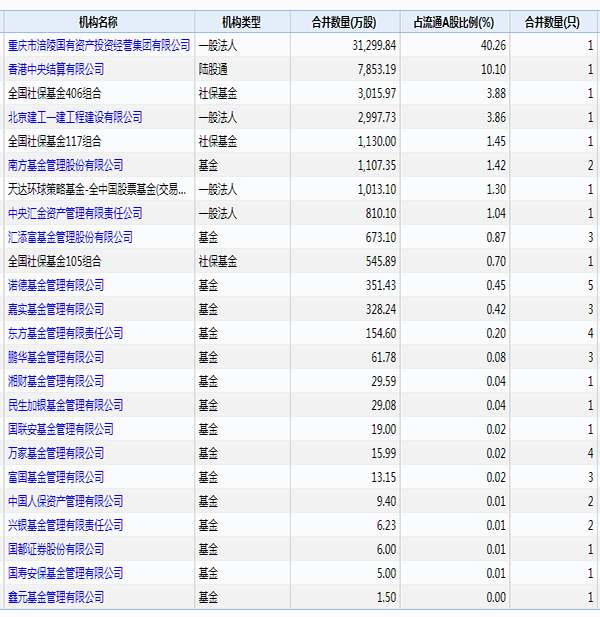Open the 南方基金管理股份有限公司 link
This screenshot has width=600, height=617.
tap(65, 165)
